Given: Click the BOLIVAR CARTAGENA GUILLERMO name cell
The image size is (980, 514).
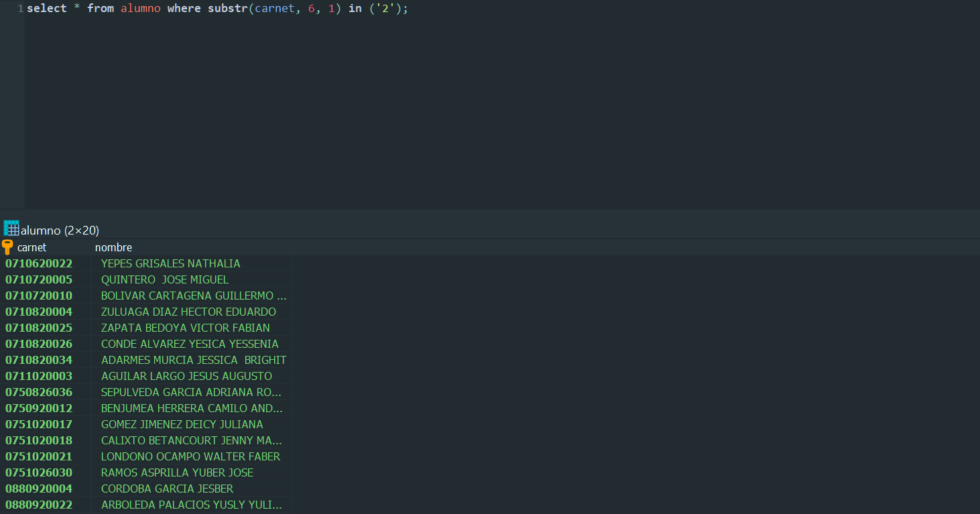Looking at the screenshot, I should [193, 296].
